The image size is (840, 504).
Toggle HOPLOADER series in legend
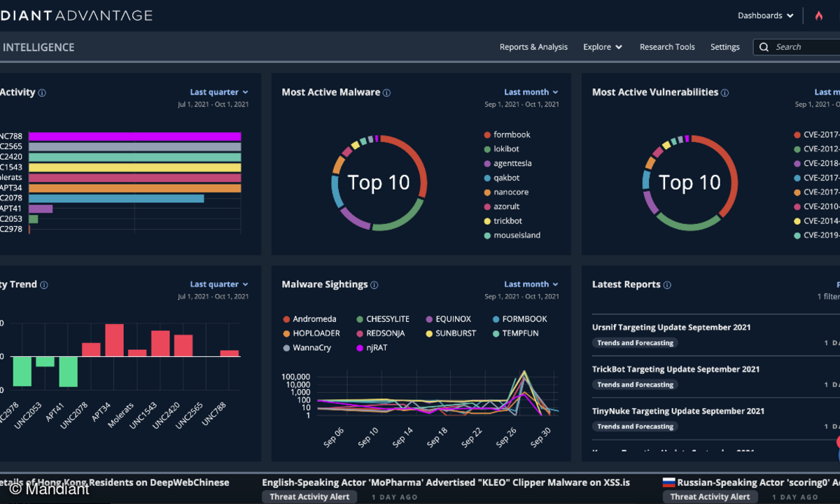coord(311,333)
